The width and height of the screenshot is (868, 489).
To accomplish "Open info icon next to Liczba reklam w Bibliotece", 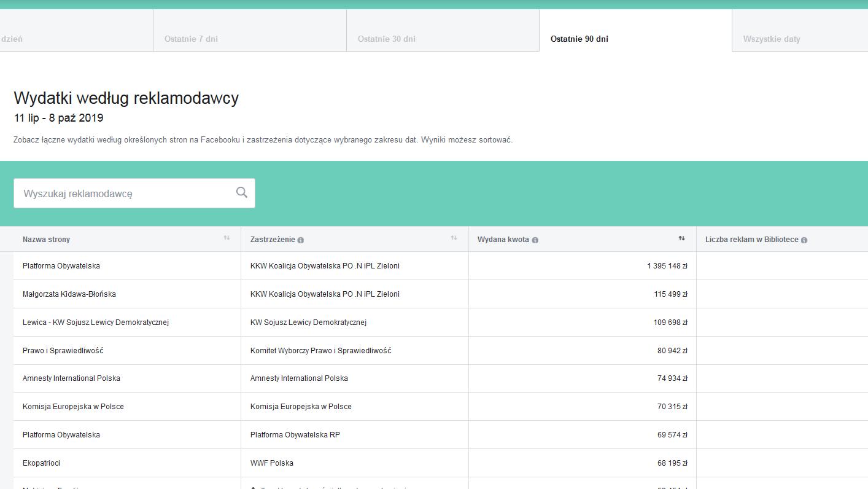I will pyautogui.click(x=804, y=240).
